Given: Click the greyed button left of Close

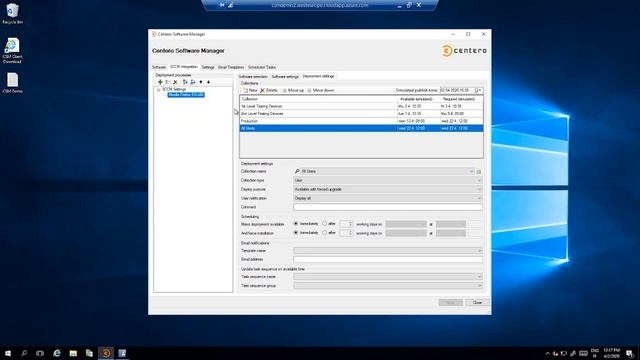Looking at the screenshot, I should click(451, 302).
